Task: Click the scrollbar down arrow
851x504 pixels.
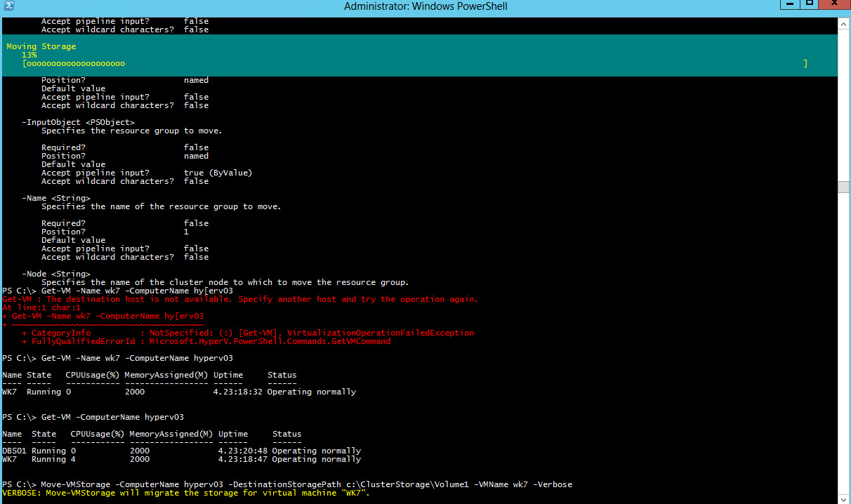Action: (844, 498)
